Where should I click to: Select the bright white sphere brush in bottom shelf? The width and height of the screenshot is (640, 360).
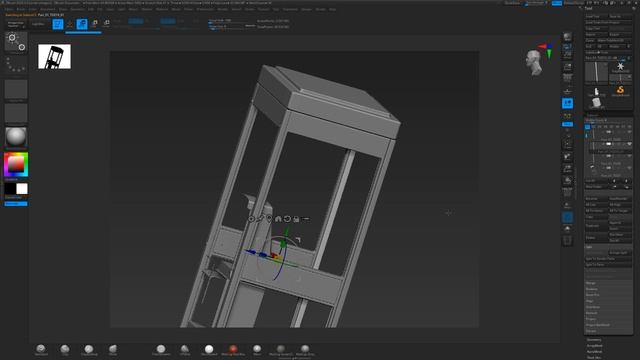pos(209,349)
